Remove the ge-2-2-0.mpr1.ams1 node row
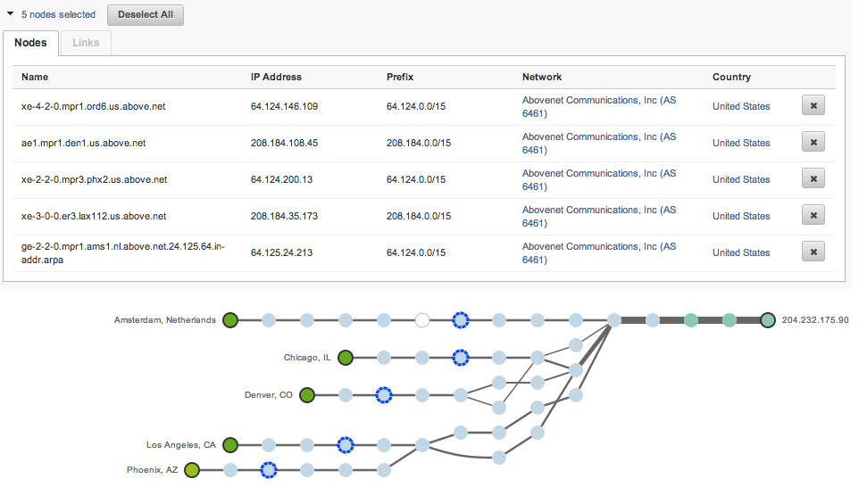The width and height of the screenshot is (867, 504). point(813,252)
